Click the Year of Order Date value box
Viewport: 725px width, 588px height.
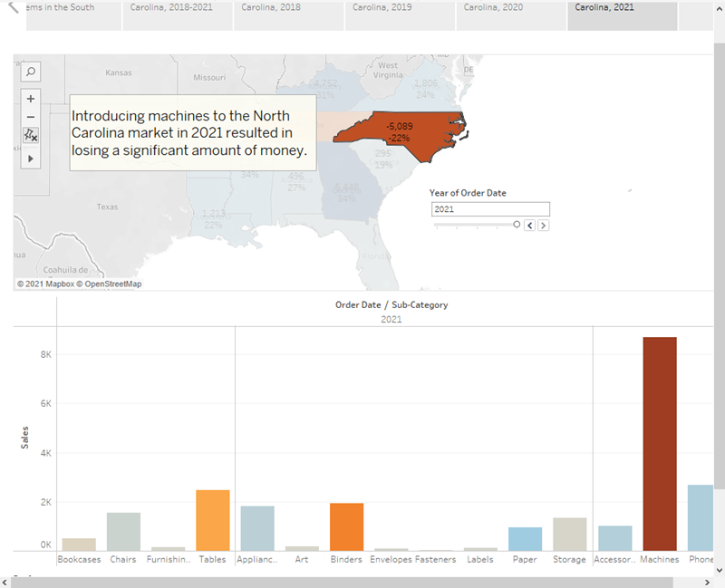coord(489,209)
